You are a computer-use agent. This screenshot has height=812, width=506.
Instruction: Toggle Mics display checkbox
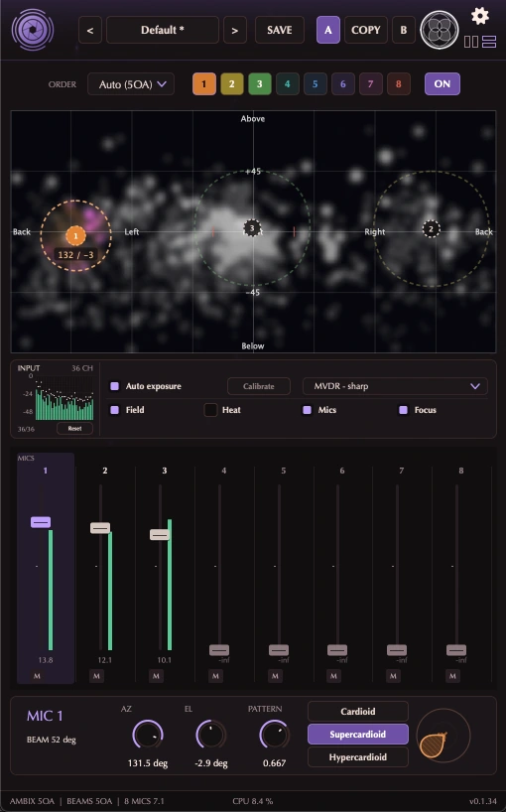307,410
